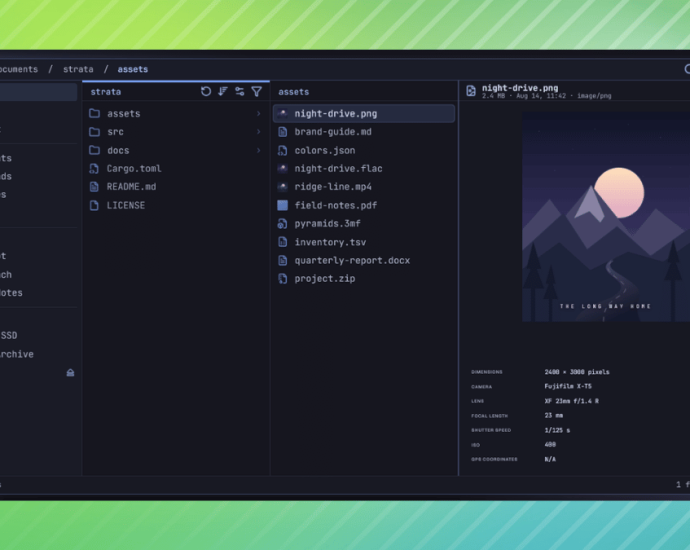This screenshot has height=550, width=690.
Task: Open view settings sliders icon
Action: point(239,92)
